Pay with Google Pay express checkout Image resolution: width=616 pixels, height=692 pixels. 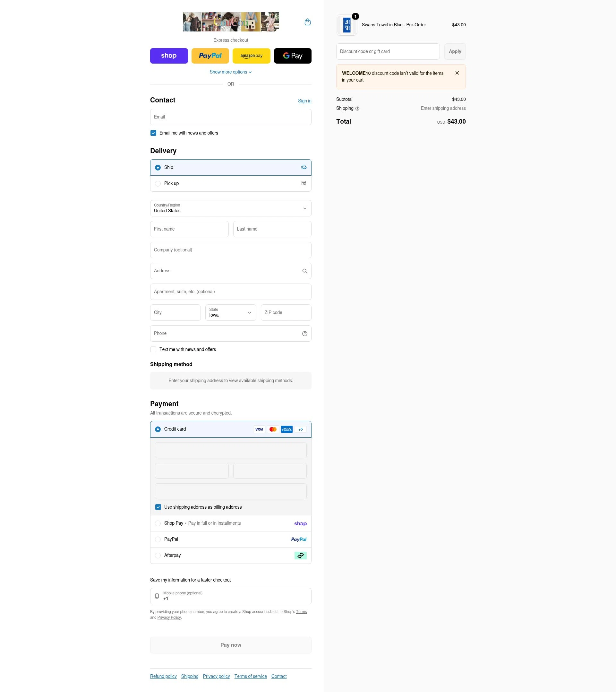tap(292, 56)
